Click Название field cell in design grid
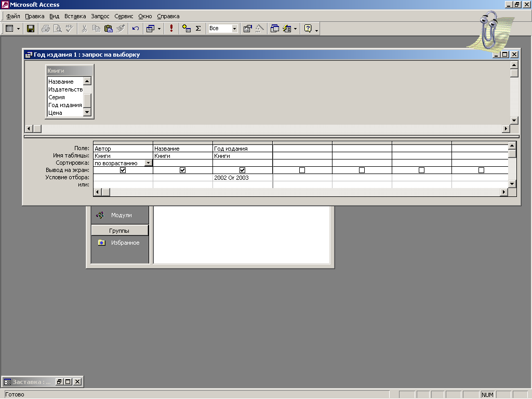Screen dimensions: 532x399 coord(183,148)
